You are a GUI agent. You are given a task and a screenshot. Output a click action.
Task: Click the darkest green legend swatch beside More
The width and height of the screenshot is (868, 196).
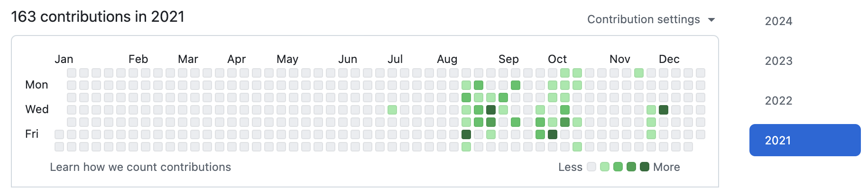pyautogui.click(x=645, y=167)
